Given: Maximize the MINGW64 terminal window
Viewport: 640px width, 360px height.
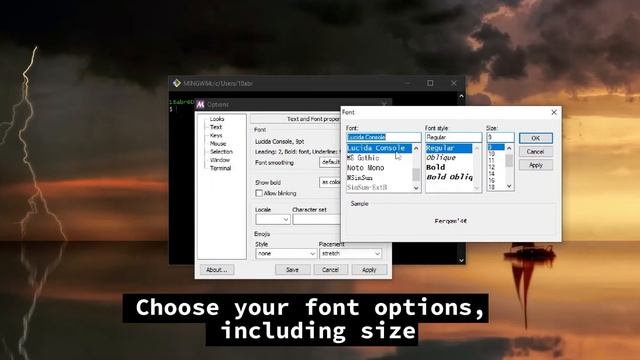Looking at the screenshot, I should point(430,83).
